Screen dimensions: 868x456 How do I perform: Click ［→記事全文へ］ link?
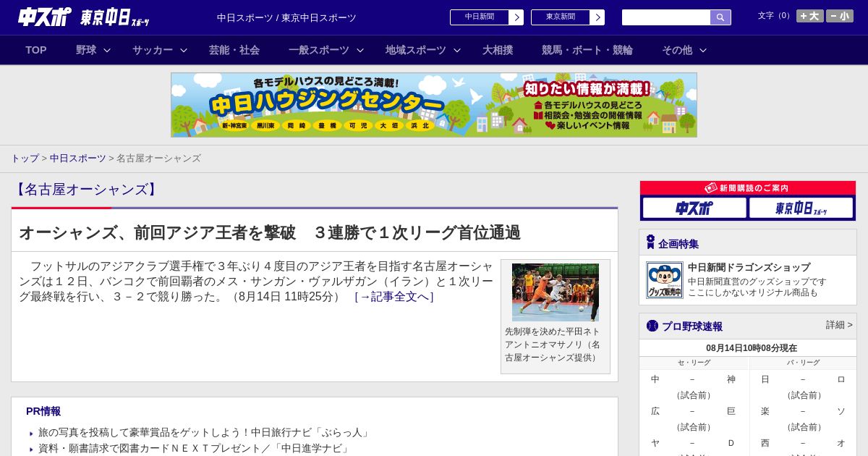point(393,297)
